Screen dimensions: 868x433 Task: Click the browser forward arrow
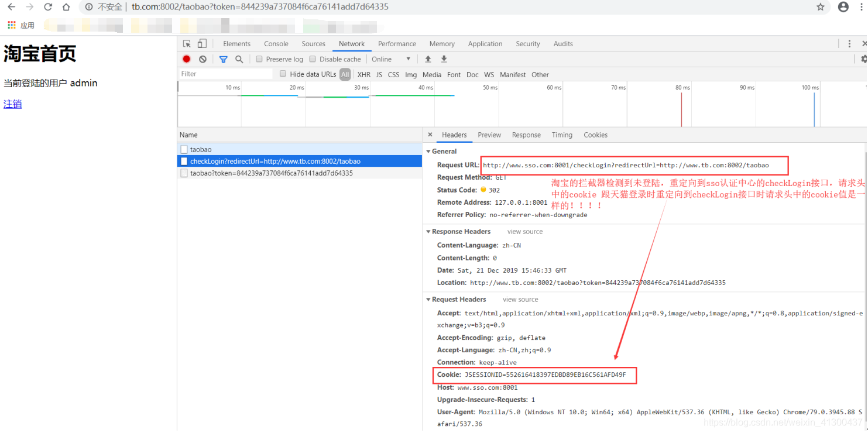coord(29,7)
